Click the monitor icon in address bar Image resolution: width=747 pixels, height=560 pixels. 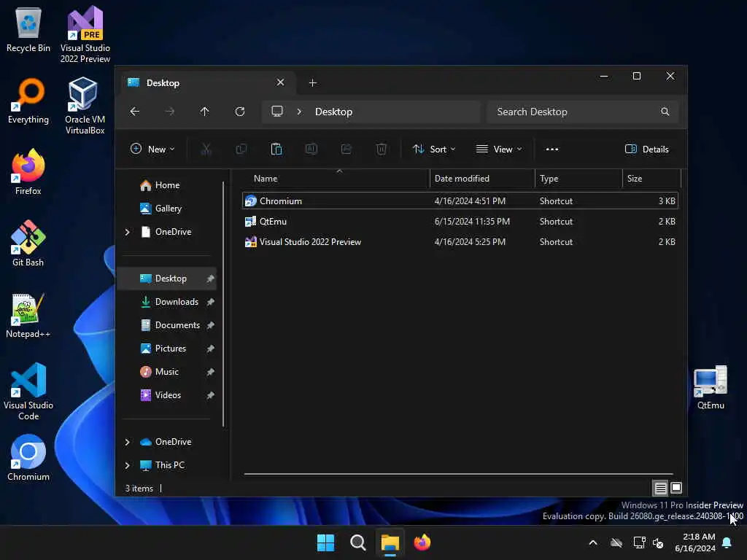click(x=276, y=112)
